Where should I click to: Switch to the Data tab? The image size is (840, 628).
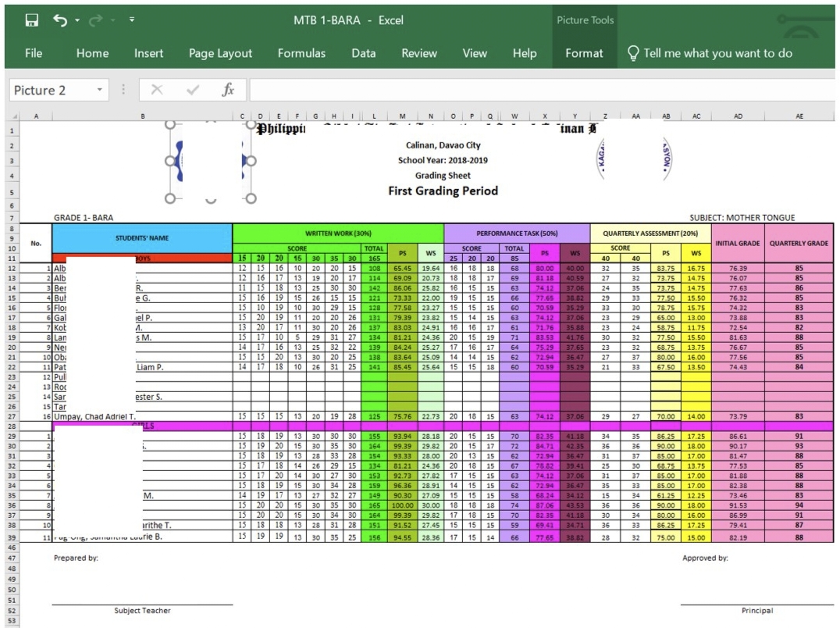tap(363, 53)
